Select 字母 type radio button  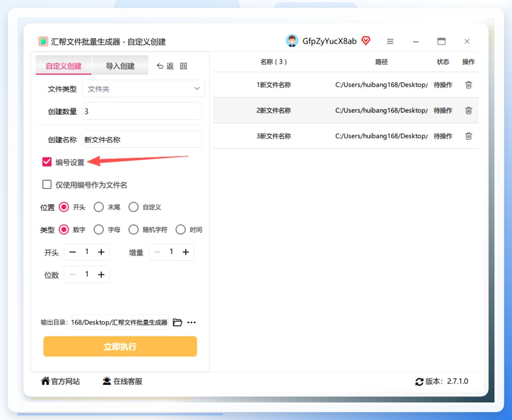[99, 230]
